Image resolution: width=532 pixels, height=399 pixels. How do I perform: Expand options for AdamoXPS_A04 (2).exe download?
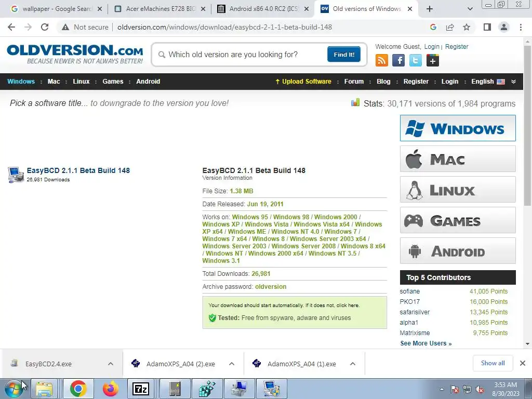pos(232,364)
